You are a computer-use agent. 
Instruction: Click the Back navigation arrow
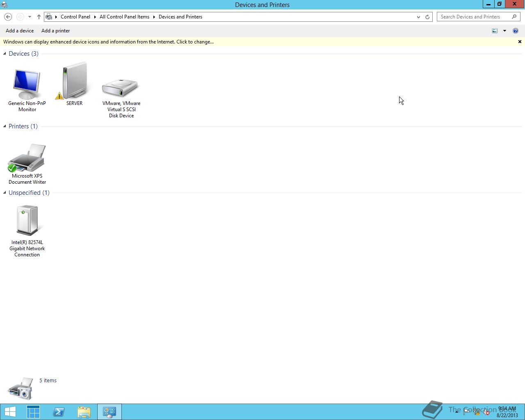point(8,17)
